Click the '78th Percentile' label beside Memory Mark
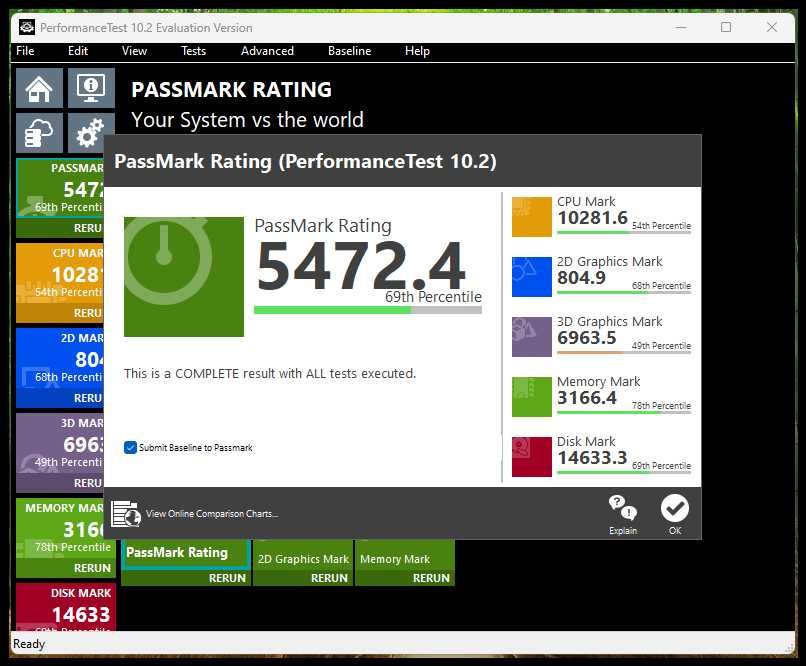The height and width of the screenshot is (666, 806). pyautogui.click(x=661, y=406)
